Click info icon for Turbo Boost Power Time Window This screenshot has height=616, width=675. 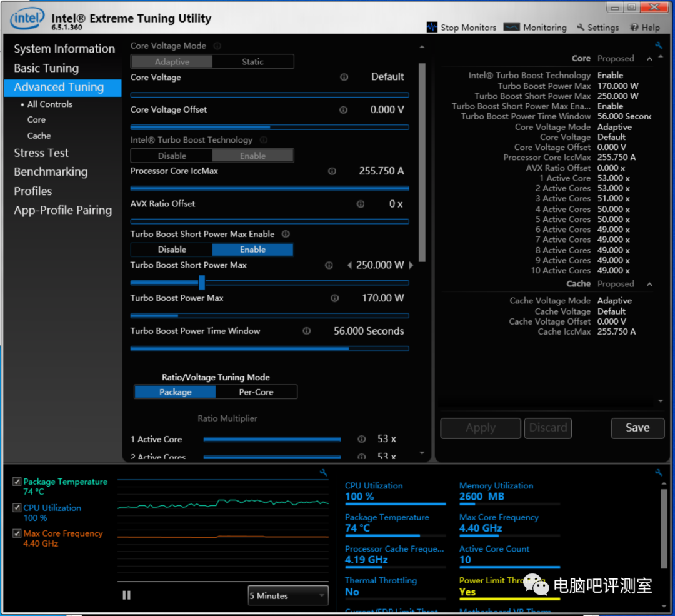point(306,331)
